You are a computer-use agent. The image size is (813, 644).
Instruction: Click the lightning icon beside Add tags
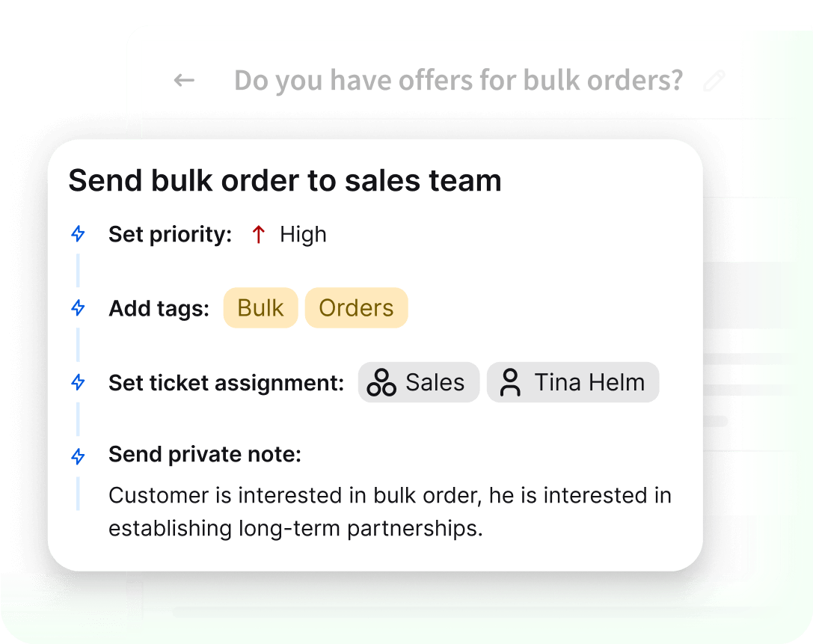tap(78, 307)
